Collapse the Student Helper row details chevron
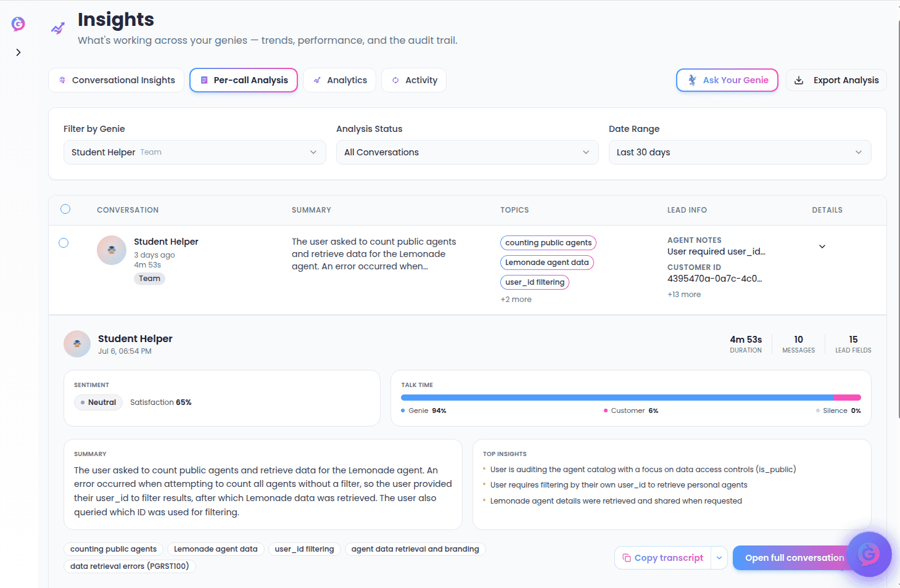This screenshot has width=900, height=588. pos(822,247)
